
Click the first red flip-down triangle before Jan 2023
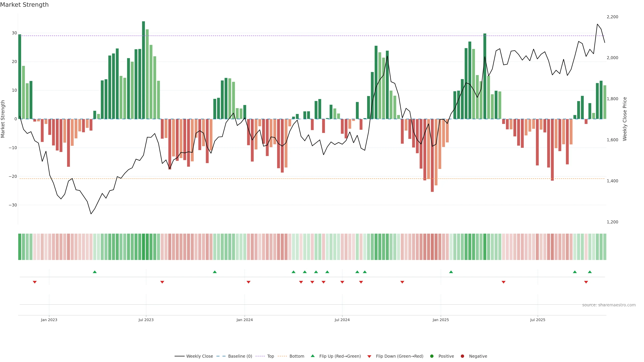tap(35, 282)
